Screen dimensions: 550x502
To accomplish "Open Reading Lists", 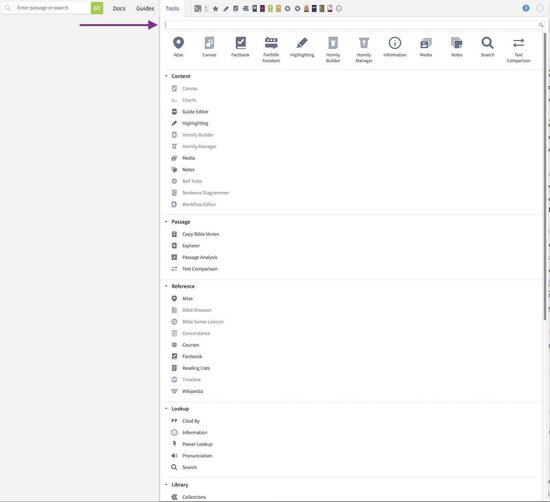I will [x=191, y=368].
